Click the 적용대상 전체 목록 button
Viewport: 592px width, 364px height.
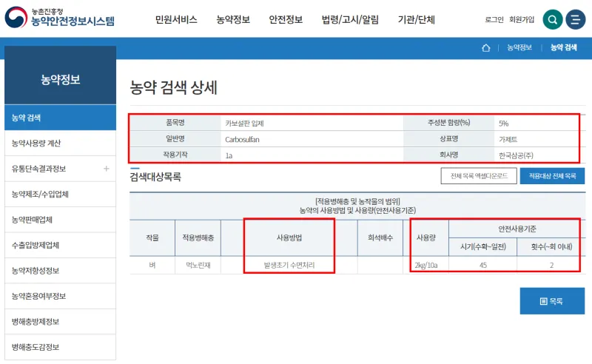tap(552, 176)
